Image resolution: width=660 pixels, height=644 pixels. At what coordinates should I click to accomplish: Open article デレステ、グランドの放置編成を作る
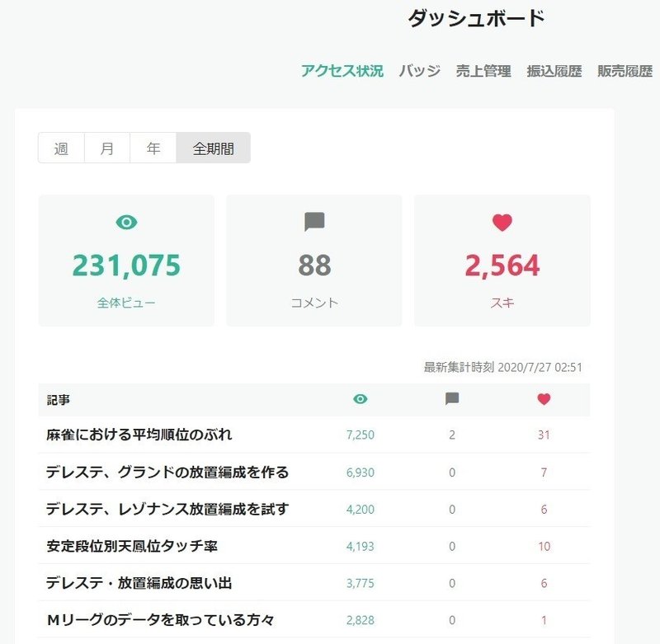click(x=167, y=472)
